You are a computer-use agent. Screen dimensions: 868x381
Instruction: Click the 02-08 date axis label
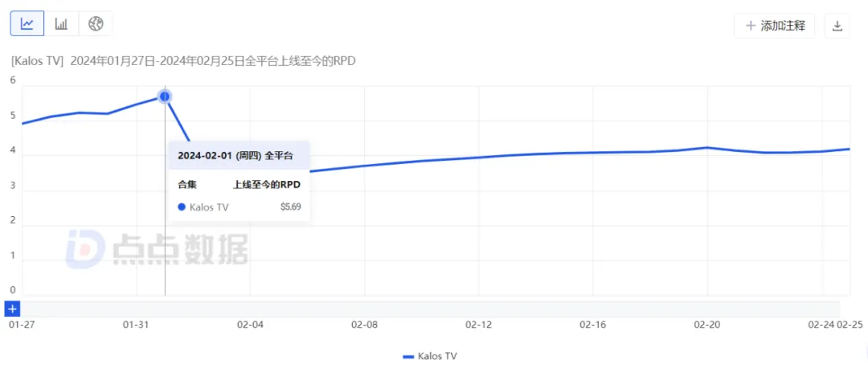point(364,325)
